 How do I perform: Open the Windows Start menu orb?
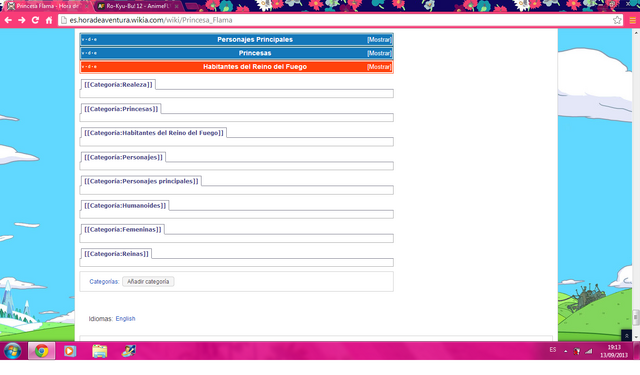click(x=13, y=351)
